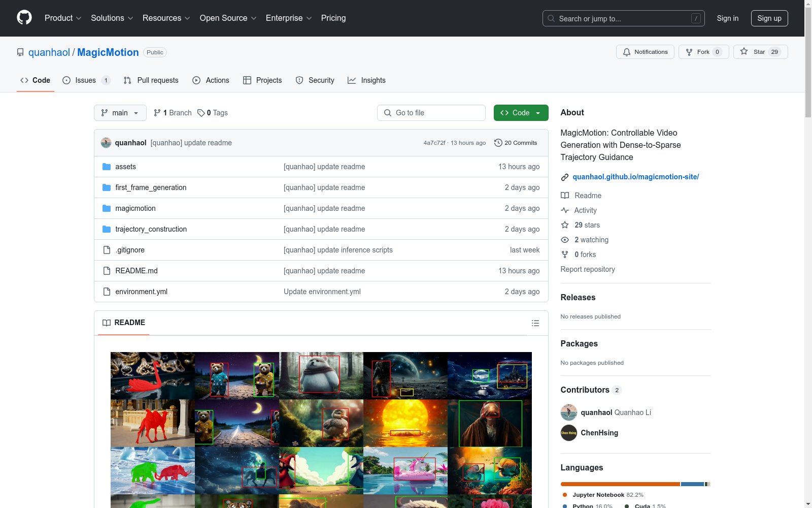Click the star icon beside 29 stars

pos(565,225)
